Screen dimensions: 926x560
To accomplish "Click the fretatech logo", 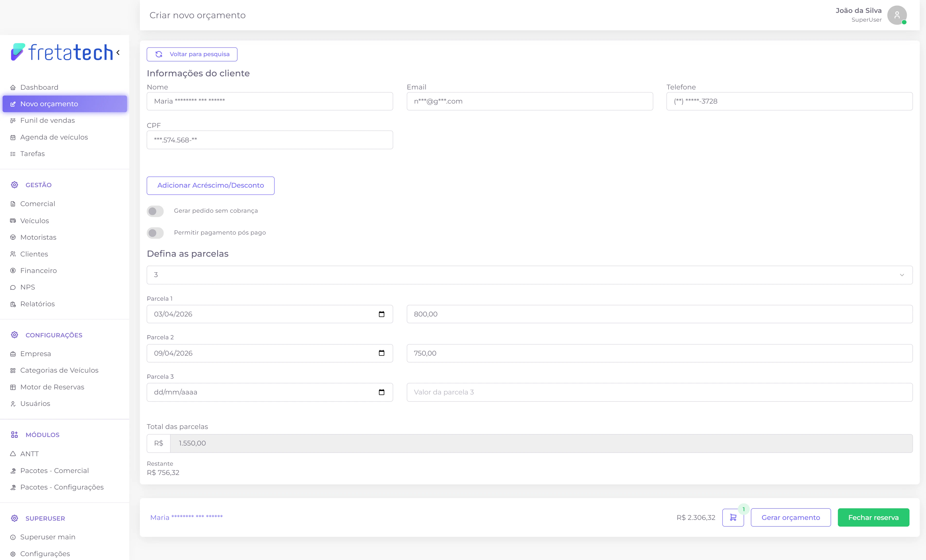I will (x=62, y=52).
